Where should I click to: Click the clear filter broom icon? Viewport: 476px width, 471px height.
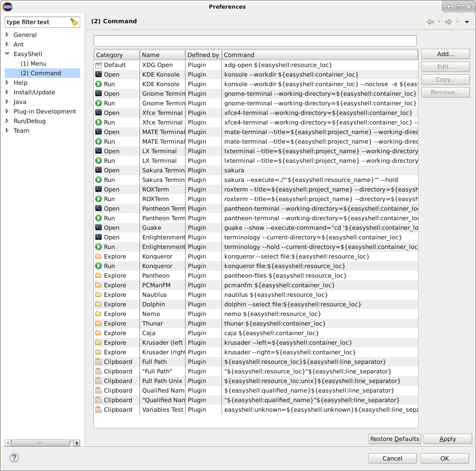click(74, 21)
